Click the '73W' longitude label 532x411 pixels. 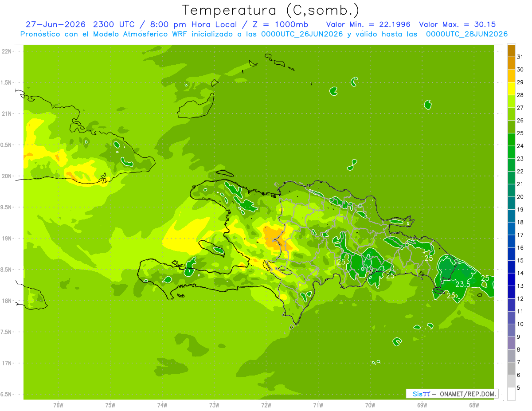coord(214,405)
